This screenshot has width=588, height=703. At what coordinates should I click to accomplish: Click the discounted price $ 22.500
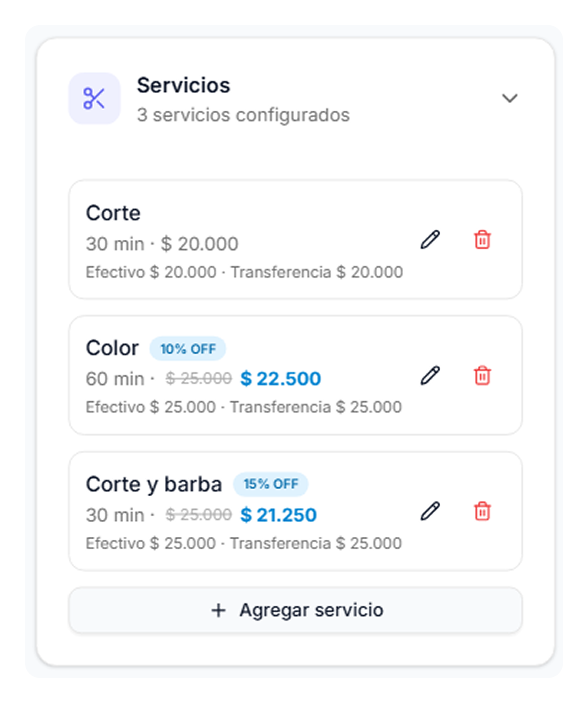280,379
